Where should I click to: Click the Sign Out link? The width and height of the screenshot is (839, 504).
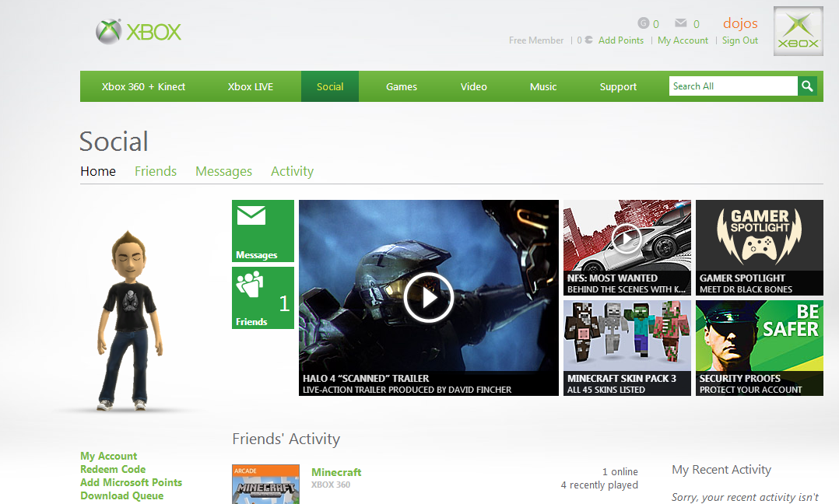pos(740,40)
